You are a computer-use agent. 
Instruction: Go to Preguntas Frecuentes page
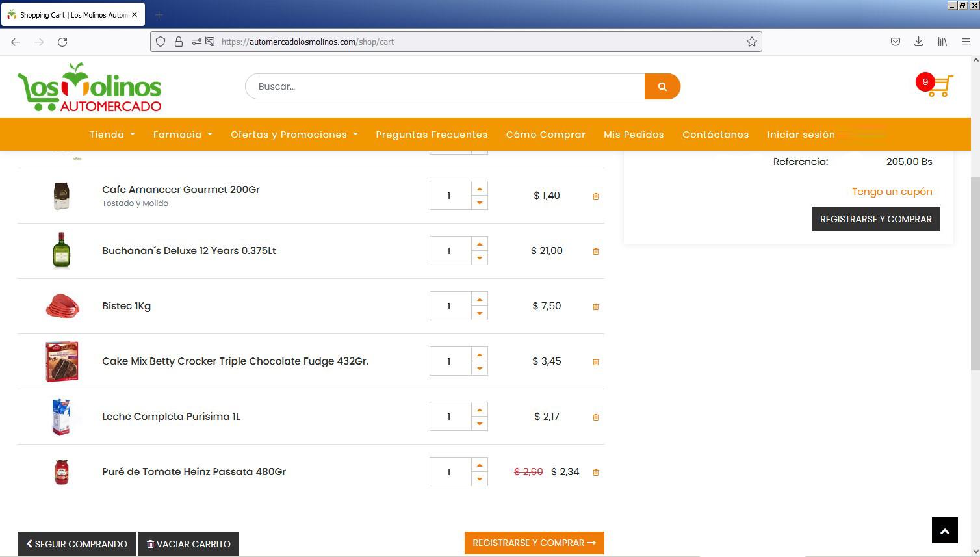pyautogui.click(x=432, y=135)
